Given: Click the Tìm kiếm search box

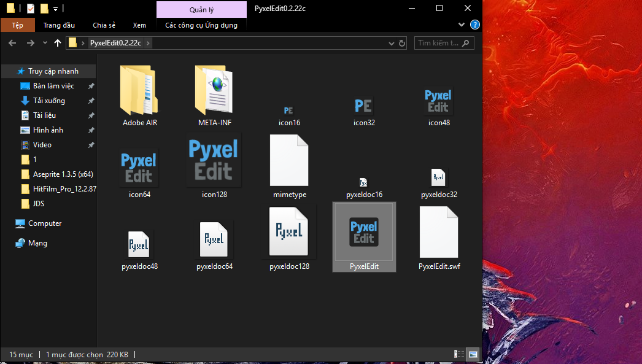Looking at the screenshot, I should click(438, 44).
